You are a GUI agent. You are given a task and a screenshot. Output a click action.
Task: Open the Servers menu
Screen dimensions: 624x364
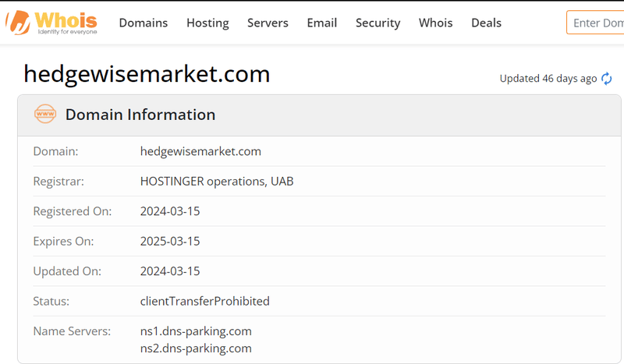[x=268, y=23]
